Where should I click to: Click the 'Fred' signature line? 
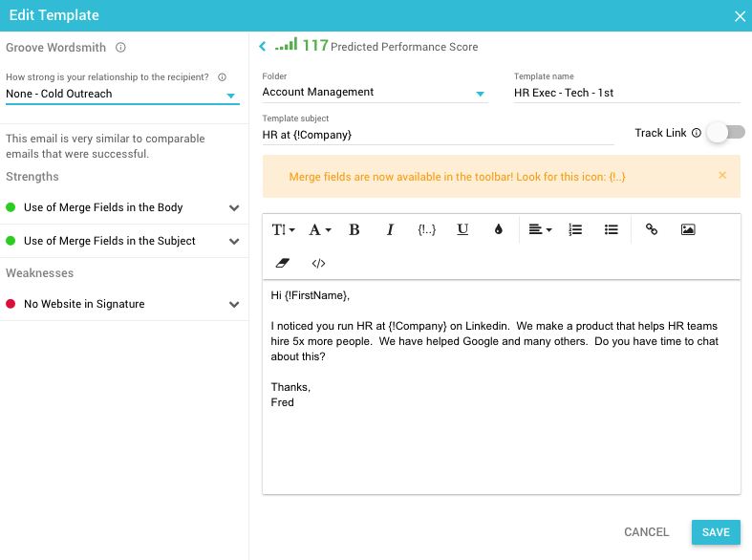pyautogui.click(x=282, y=402)
